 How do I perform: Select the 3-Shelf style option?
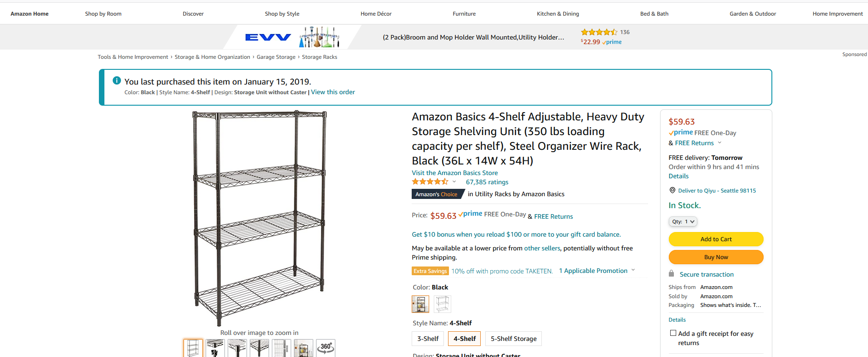[x=428, y=339]
